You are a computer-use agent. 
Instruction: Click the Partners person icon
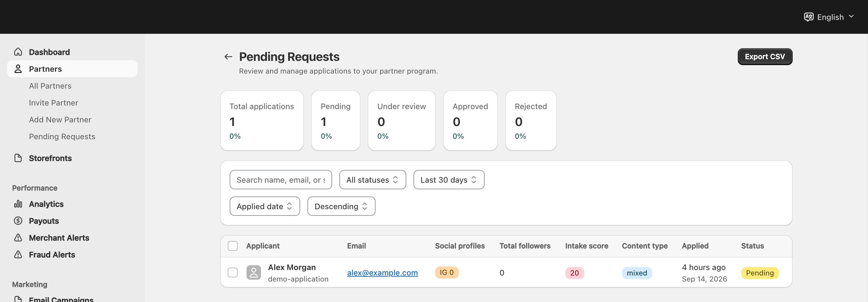pyautogui.click(x=18, y=69)
